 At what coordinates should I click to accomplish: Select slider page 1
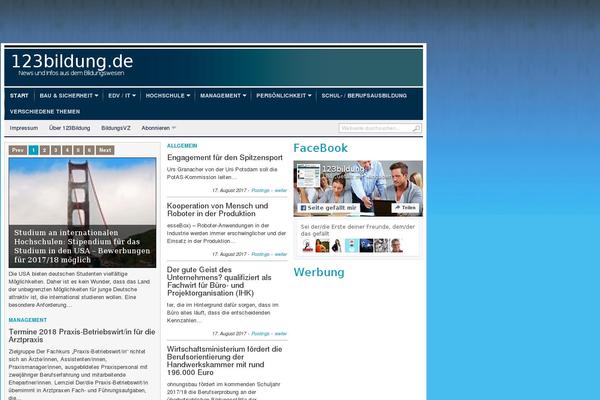coord(33,150)
